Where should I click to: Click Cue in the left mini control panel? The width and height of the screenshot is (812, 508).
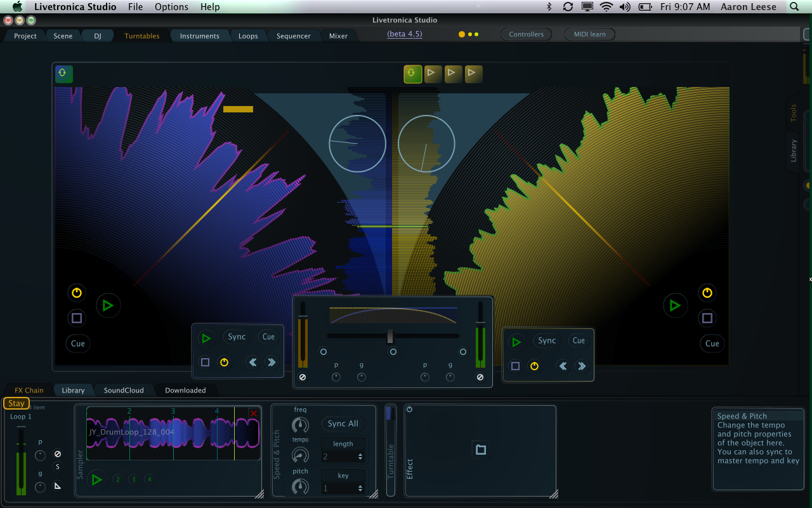click(269, 337)
